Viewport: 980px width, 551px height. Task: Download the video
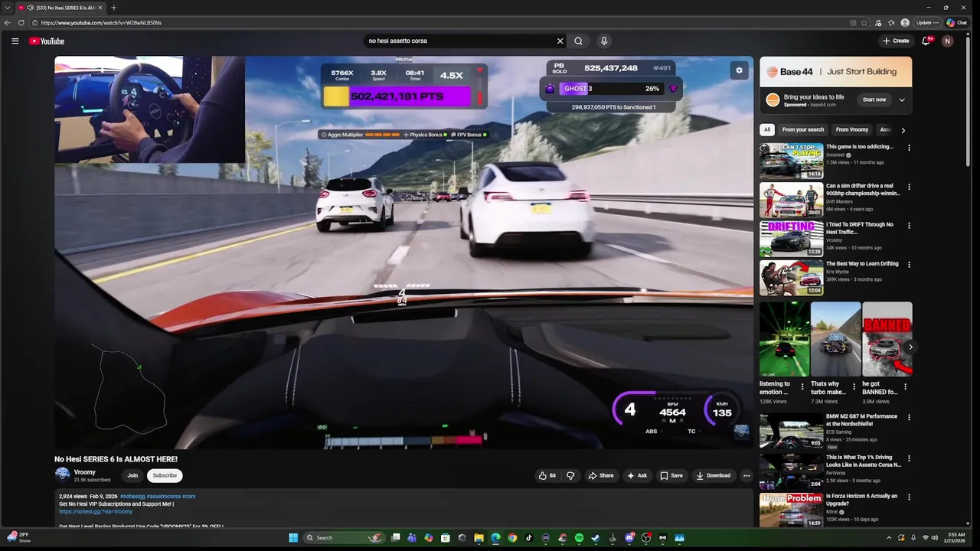point(714,475)
